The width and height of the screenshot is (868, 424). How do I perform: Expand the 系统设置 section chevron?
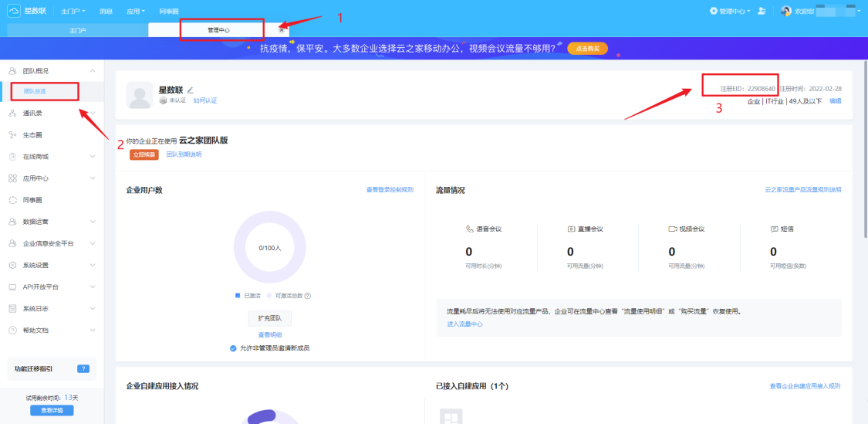point(93,265)
